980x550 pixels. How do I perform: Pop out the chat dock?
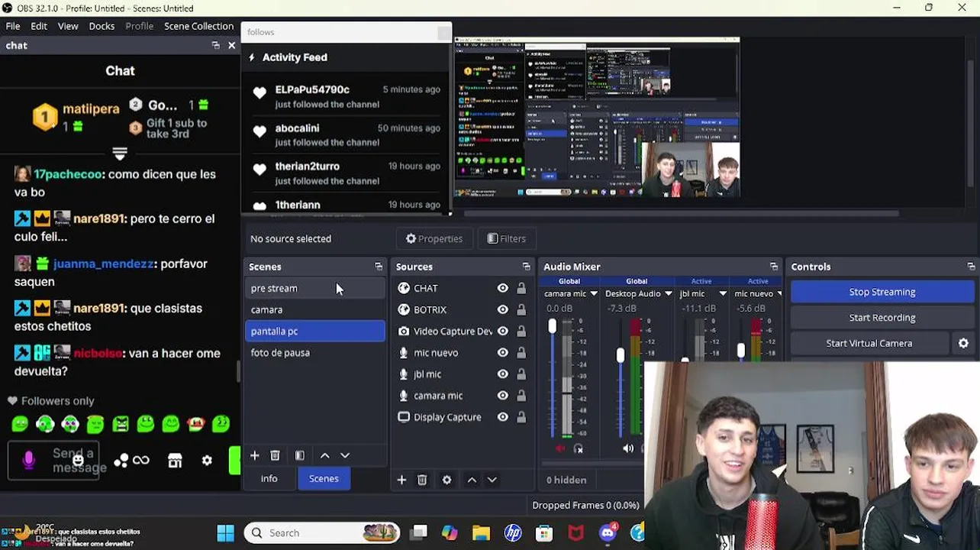(x=216, y=46)
